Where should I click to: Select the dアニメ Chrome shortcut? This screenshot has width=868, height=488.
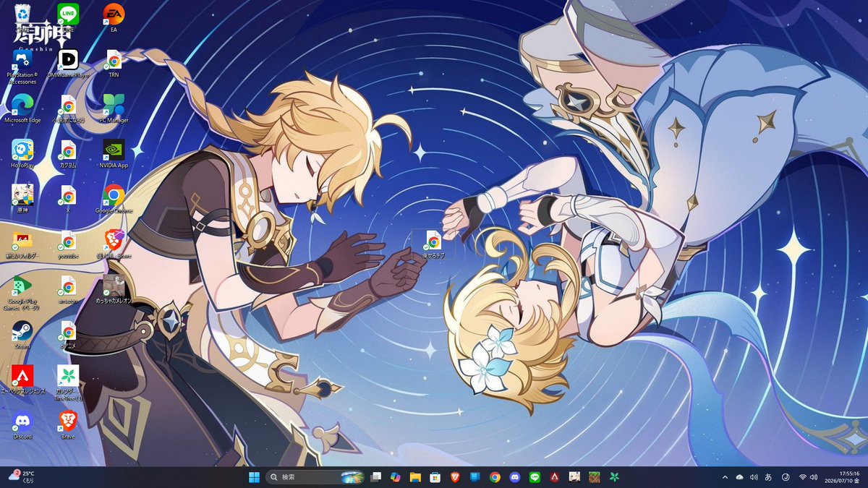(68, 334)
